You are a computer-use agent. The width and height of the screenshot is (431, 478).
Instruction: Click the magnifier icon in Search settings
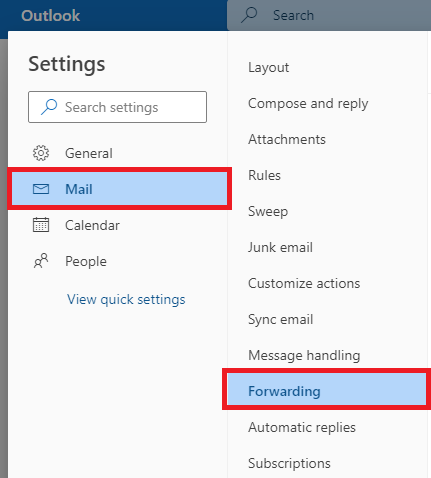coord(49,107)
